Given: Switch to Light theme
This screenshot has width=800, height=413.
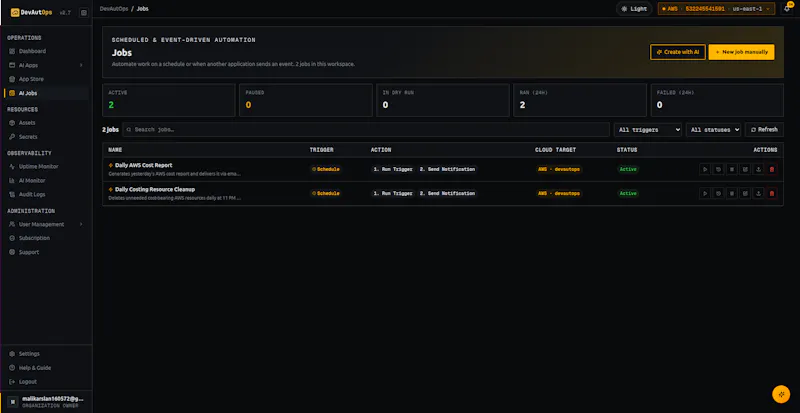Looking at the screenshot, I should (634, 9).
